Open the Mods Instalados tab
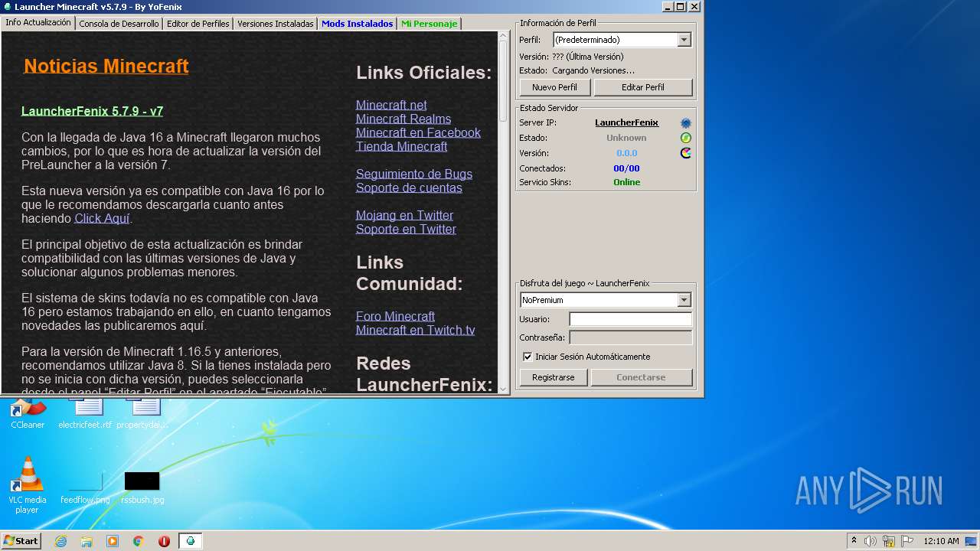980x551 pixels. click(x=357, y=24)
